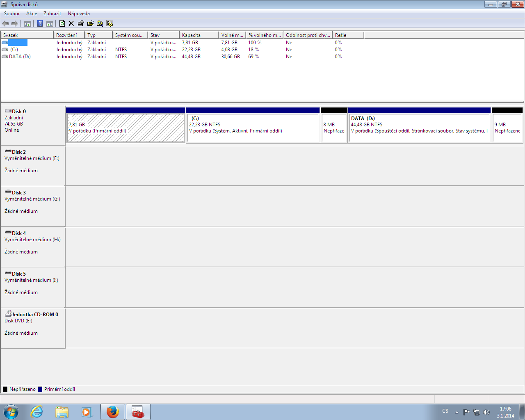Open the Akce menu

[32, 14]
